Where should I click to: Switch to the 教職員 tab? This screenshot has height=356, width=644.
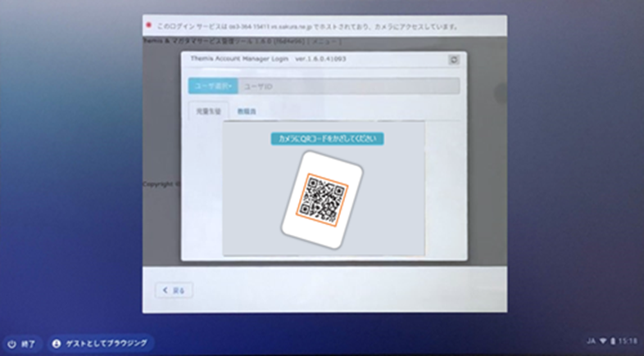click(x=247, y=111)
